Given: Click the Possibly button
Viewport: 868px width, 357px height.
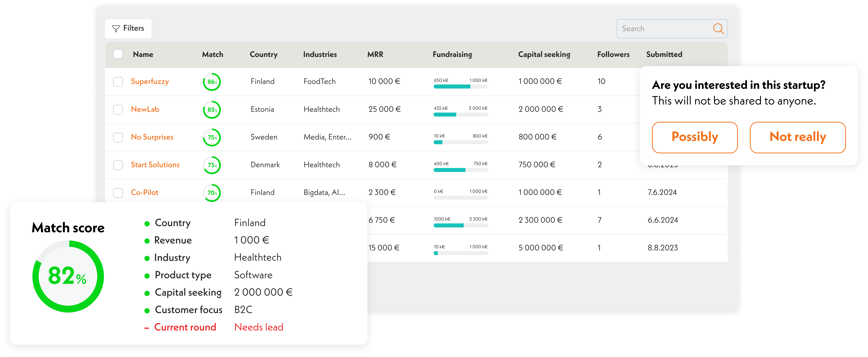Looking at the screenshot, I should pyautogui.click(x=695, y=137).
